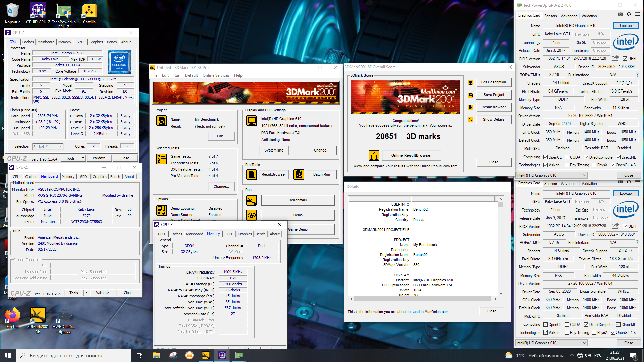The height and width of the screenshot is (362, 644).
Task: Open the hamburger menu in top GPU-Z window
Action: (637, 14)
